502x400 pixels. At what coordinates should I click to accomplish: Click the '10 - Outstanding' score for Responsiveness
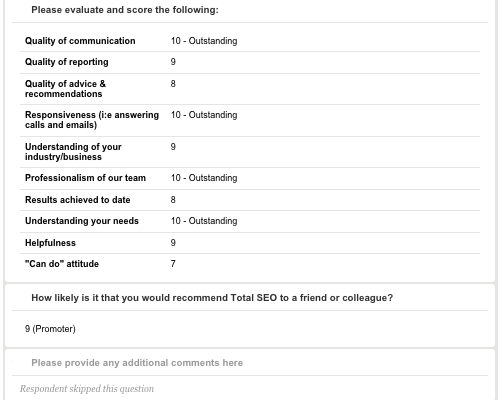click(x=204, y=115)
